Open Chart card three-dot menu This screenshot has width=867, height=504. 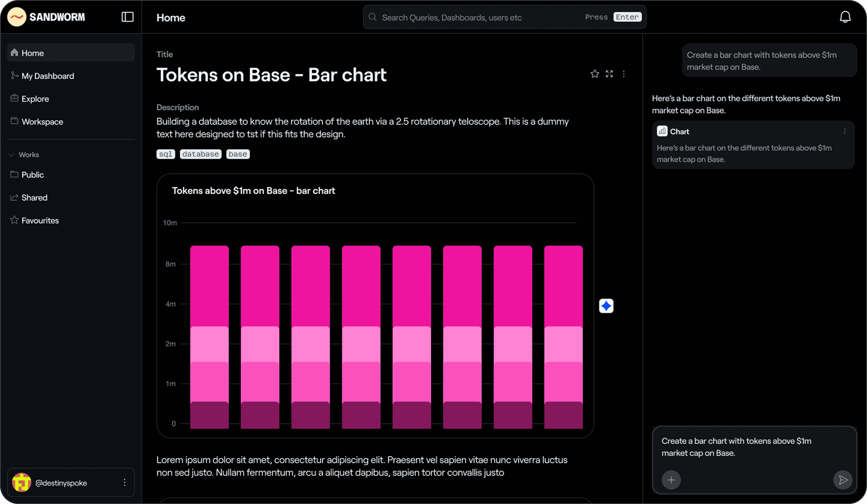point(844,131)
